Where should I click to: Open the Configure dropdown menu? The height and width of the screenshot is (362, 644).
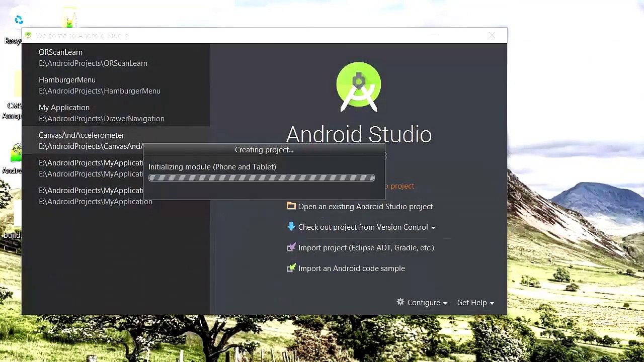click(422, 303)
